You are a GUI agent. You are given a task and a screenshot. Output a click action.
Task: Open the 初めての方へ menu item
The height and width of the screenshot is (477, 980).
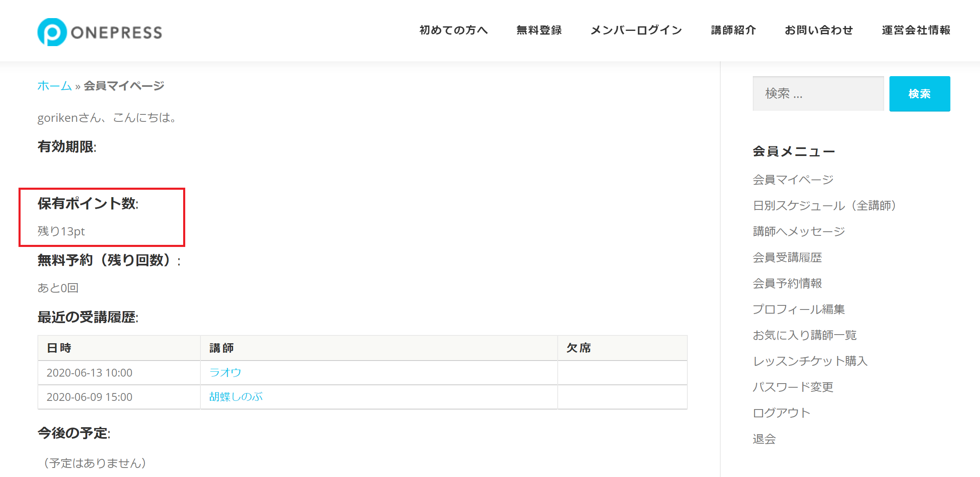[x=454, y=30]
